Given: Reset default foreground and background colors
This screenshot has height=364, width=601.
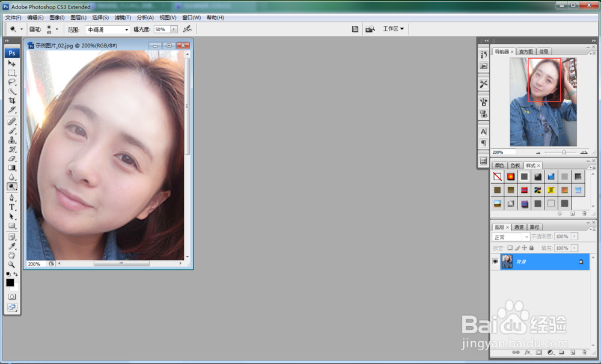Looking at the screenshot, I should (8, 274).
